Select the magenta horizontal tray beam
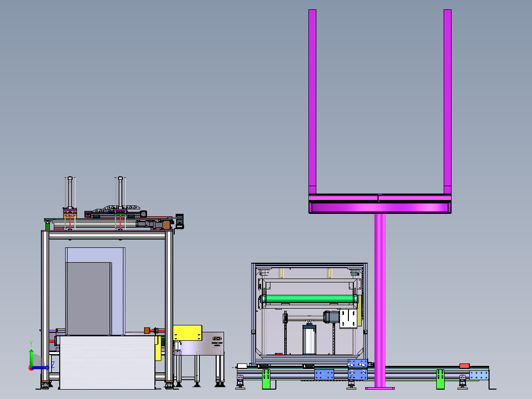Viewport: 532px width, 399px height. tap(380, 204)
